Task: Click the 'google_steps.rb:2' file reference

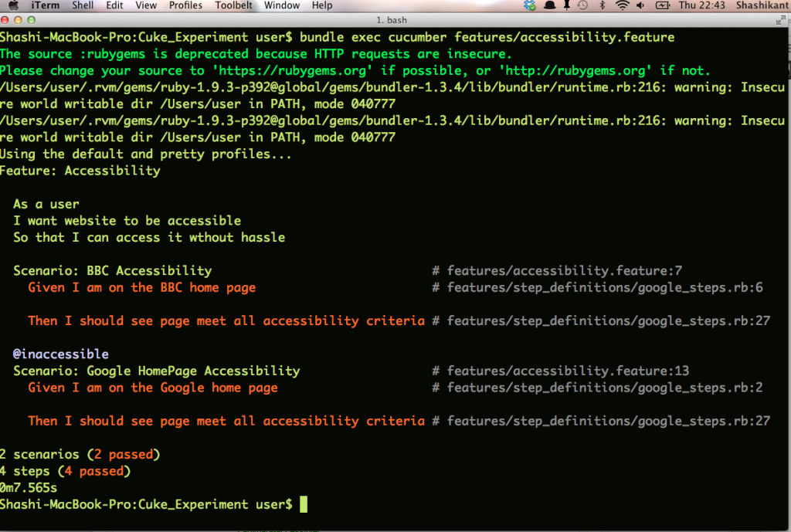Action: coord(700,388)
